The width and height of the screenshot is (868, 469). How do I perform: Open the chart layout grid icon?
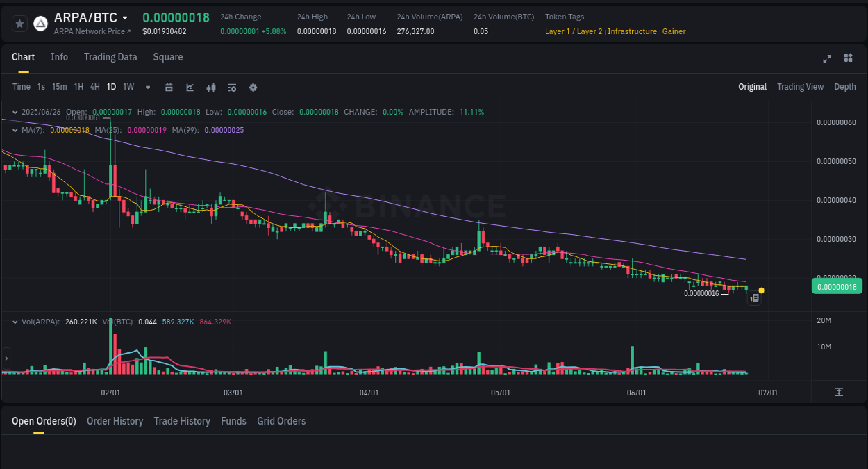848,59
